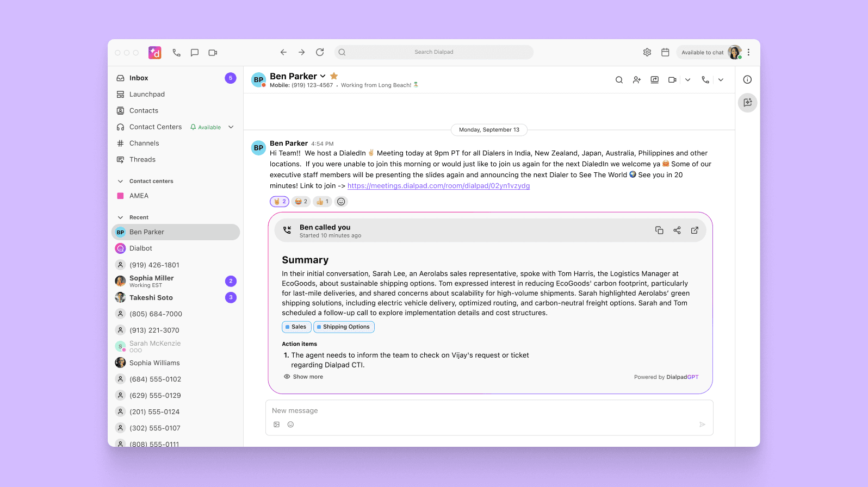Click the phone call icon in top bar
Screen dimensions: 868x487
(176, 53)
